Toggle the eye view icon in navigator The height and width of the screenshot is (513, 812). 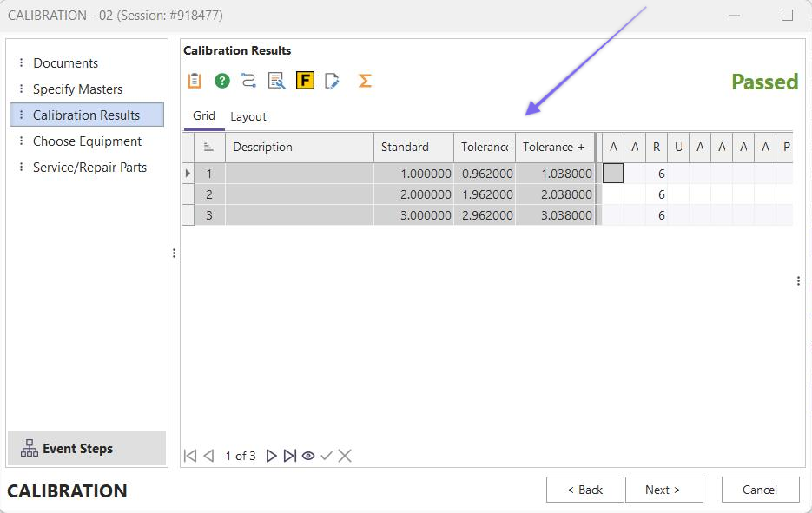pyautogui.click(x=308, y=456)
